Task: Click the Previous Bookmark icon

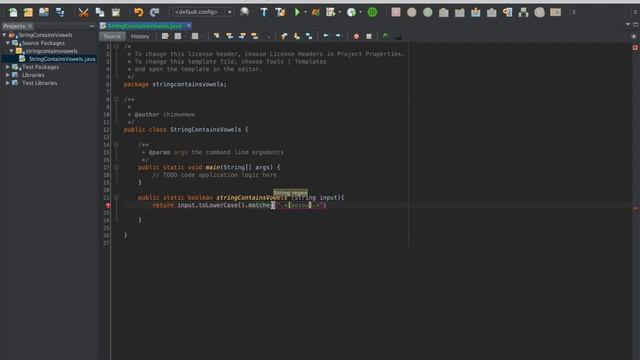Action: (x=284, y=36)
